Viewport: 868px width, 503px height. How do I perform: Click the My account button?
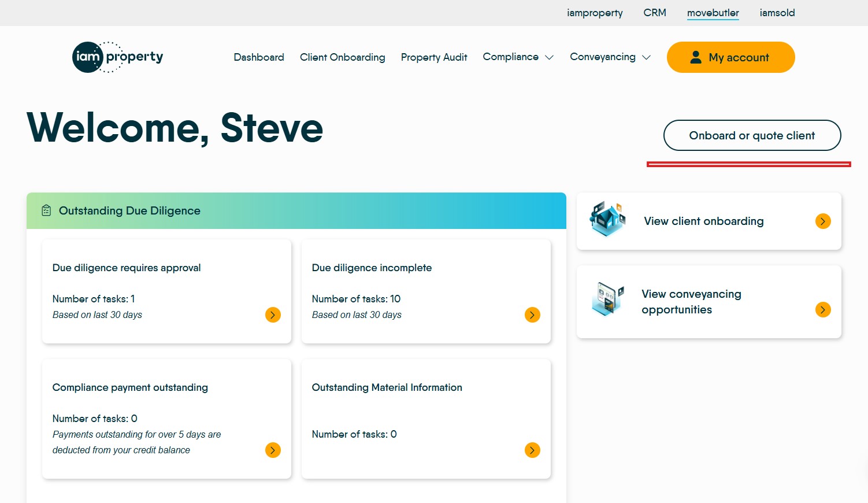pyautogui.click(x=730, y=57)
